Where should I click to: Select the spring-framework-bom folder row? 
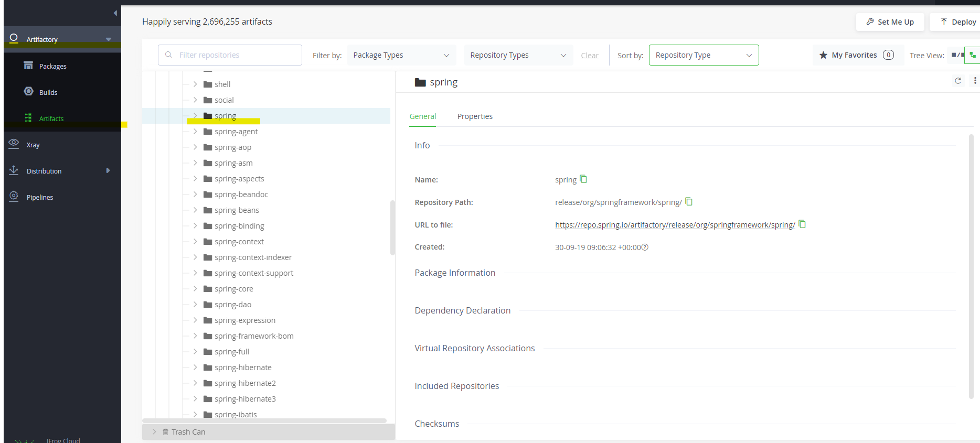click(x=266, y=336)
